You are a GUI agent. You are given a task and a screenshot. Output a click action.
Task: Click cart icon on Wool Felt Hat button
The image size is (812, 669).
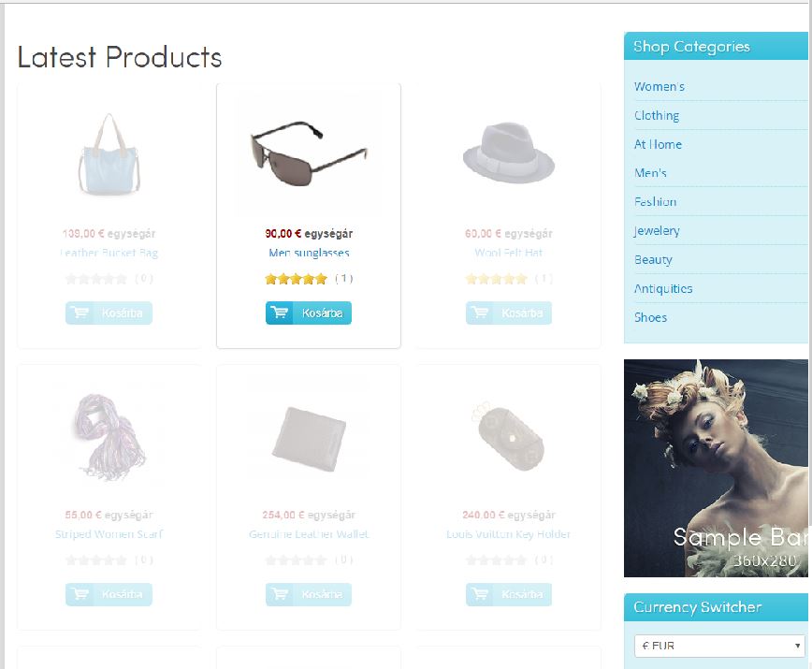pos(480,313)
